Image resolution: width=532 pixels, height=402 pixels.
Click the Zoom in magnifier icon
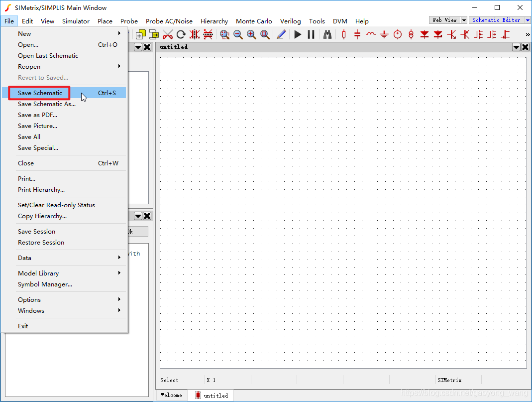click(251, 34)
